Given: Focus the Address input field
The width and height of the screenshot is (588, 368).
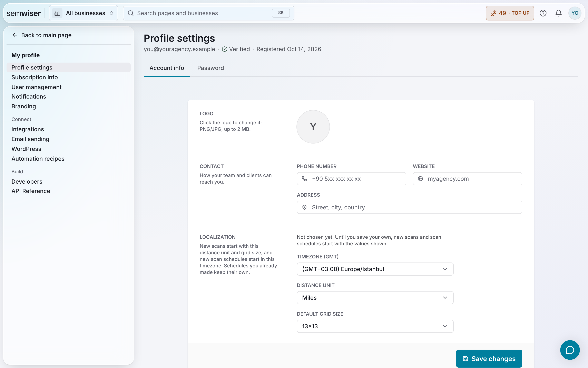Looking at the screenshot, I should pos(409,207).
